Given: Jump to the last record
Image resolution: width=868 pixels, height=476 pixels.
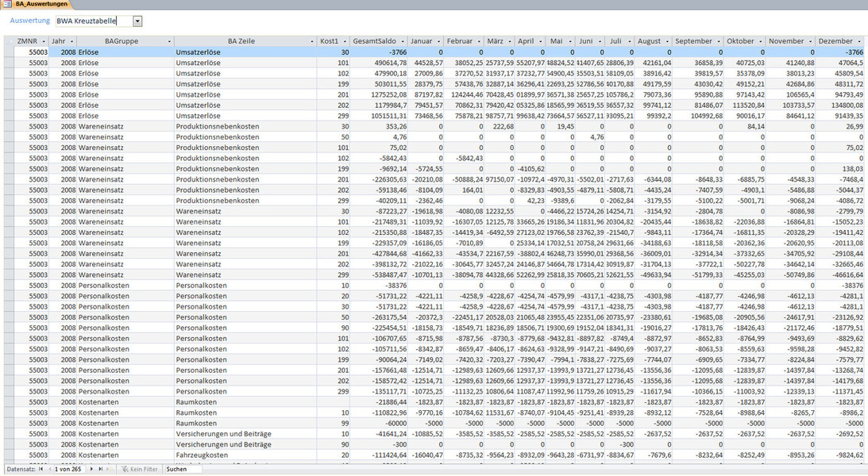Looking at the screenshot, I should click(100, 469).
